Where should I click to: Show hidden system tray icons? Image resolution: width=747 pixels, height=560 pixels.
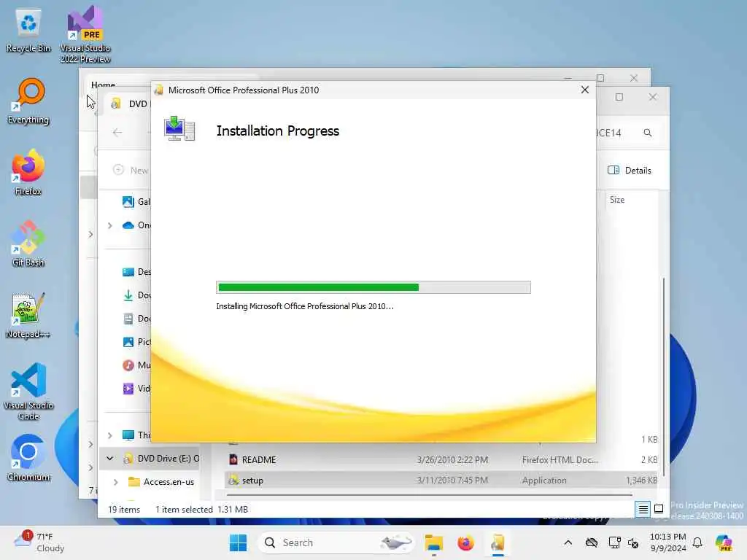pos(568,542)
